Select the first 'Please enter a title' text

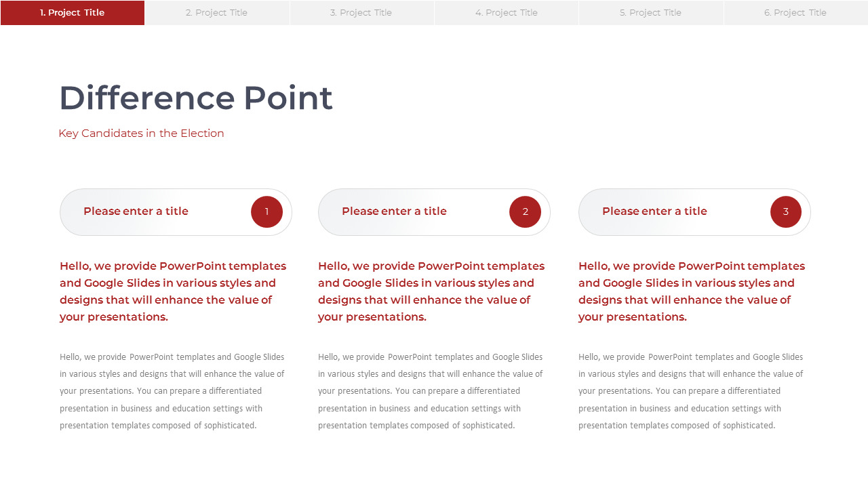pos(136,211)
